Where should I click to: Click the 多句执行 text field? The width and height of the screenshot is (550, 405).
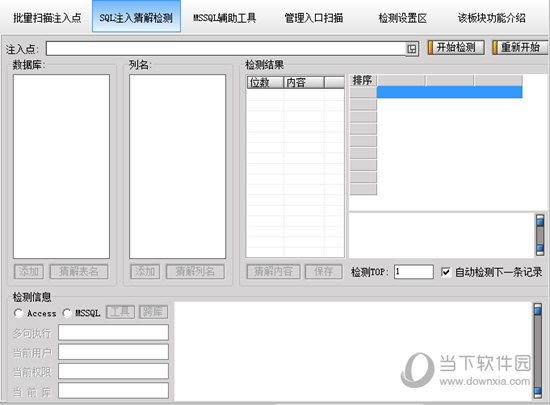tap(113, 332)
